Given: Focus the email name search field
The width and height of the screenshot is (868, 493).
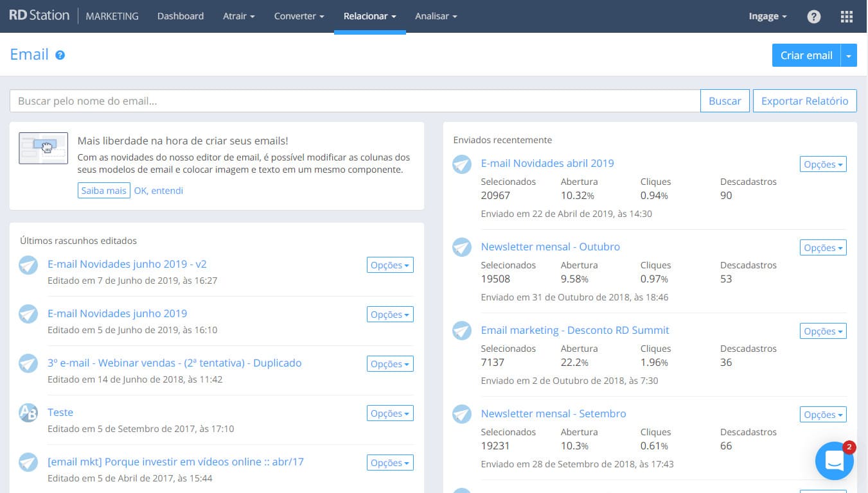Looking at the screenshot, I should 355,101.
